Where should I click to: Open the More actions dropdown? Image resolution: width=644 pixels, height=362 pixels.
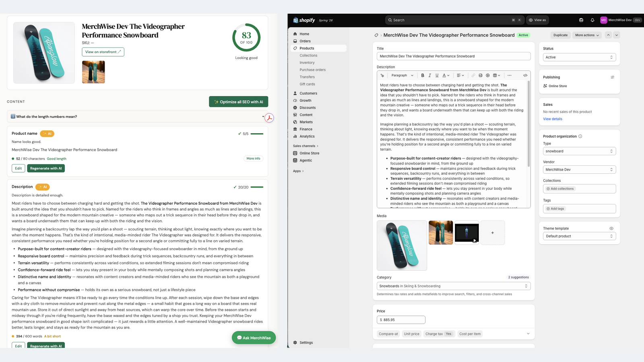tap(587, 35)
